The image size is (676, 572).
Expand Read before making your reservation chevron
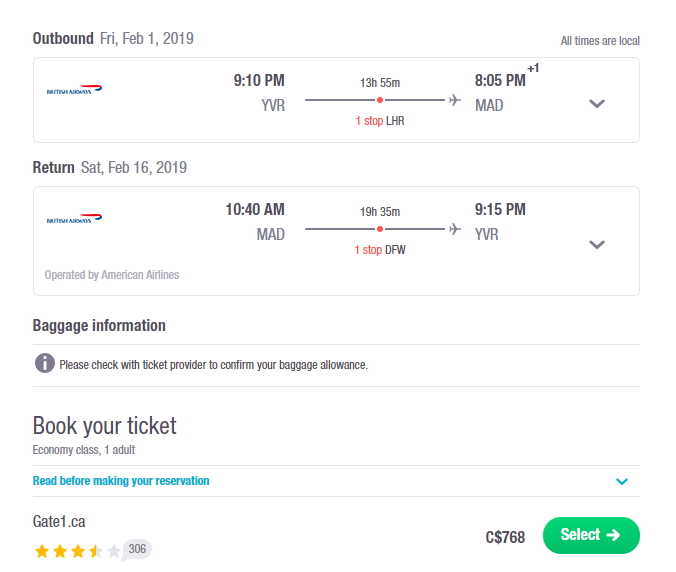pos(622,481)
